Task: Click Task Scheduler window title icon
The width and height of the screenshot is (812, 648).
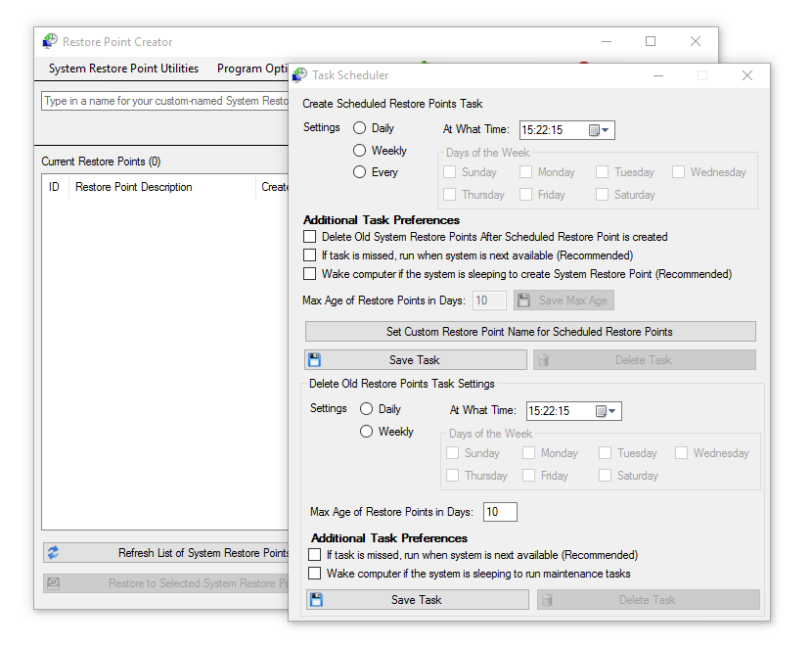Action: click(x=299, y=75)
